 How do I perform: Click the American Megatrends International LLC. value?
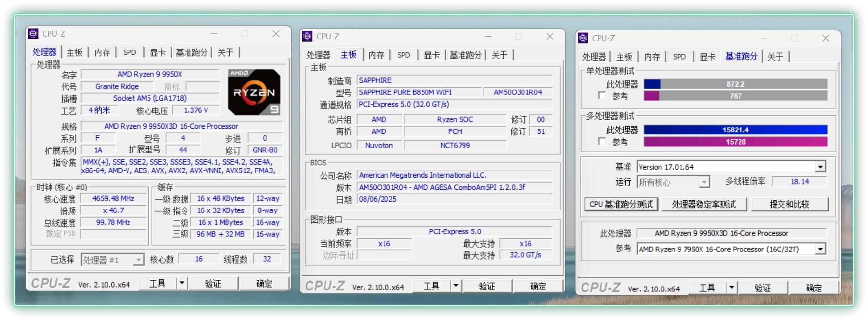click(455, 175)
